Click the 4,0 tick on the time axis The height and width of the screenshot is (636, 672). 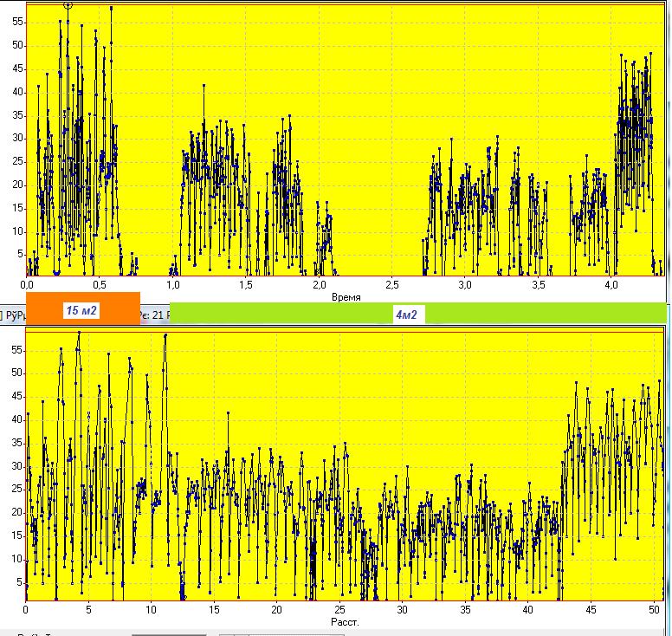611,285
